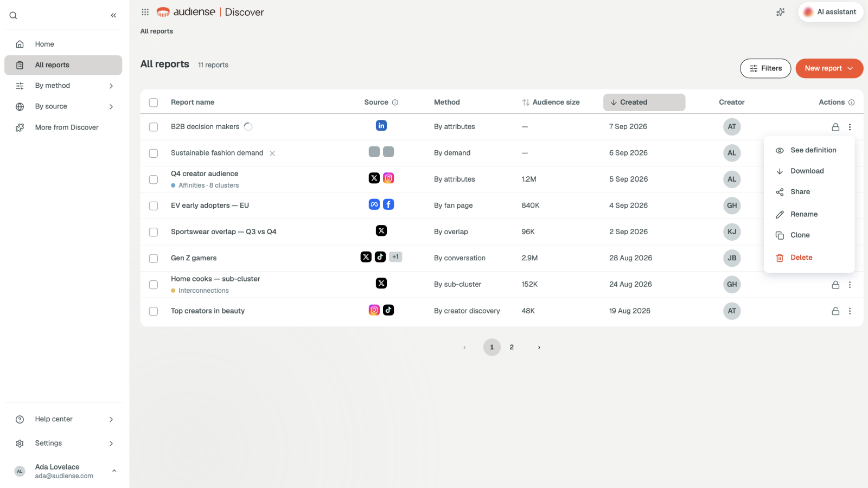The width and height of the screenshot is (868, 488).
Task: Open three-dot actions for B2B decision makers
Action: click(850, 127)
